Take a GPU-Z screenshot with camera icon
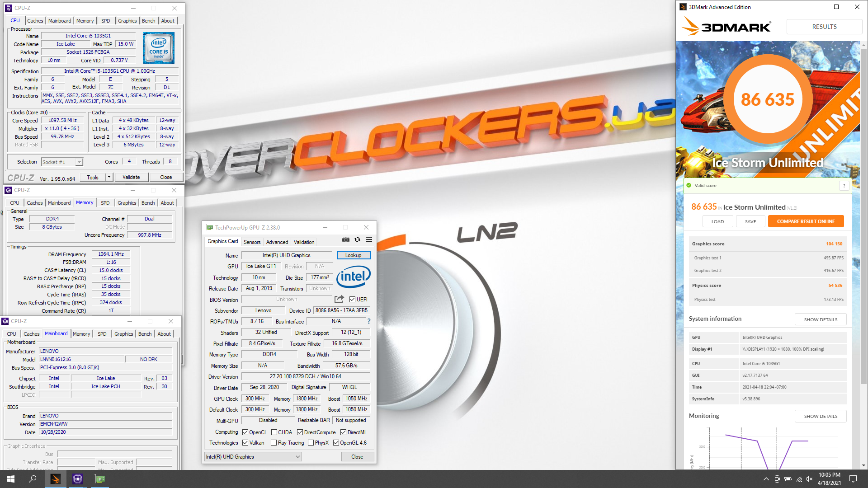868x488 pixels. pyautogui.click(x=346, y=240)
